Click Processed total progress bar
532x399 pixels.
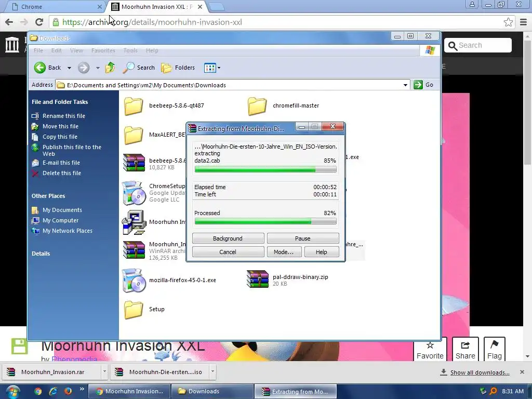pyautogui.click(x=265, y=221)
